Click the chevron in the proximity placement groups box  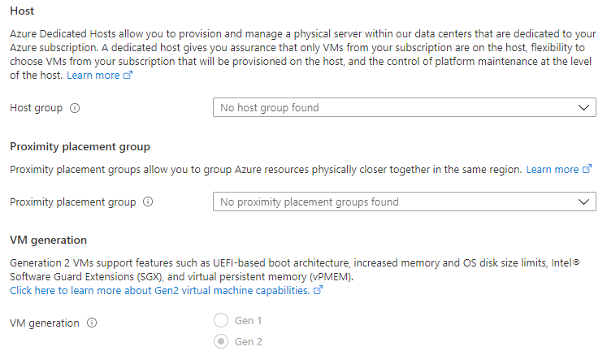(x=583, y=201)
